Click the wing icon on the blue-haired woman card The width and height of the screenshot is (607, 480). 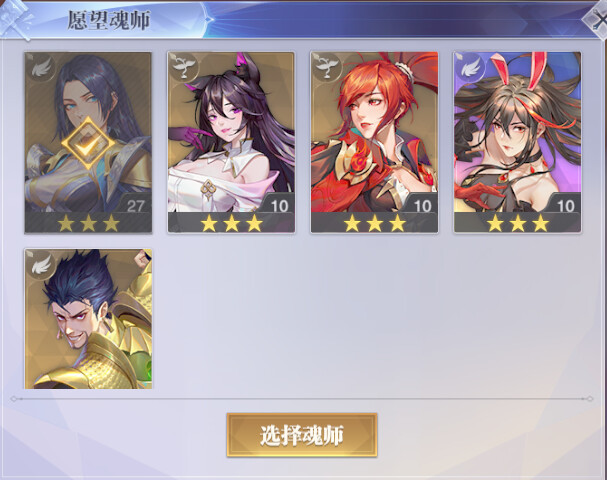(x=41, y=68)
